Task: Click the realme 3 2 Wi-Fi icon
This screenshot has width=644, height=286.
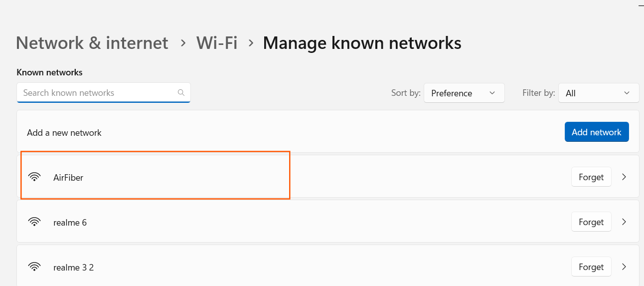Action: pos(34,267)
